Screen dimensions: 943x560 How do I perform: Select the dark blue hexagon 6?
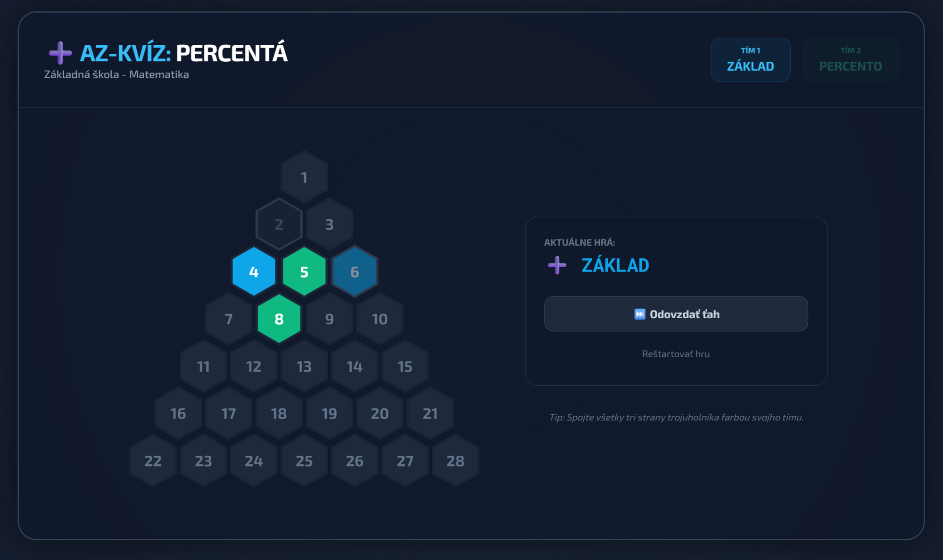355,272
